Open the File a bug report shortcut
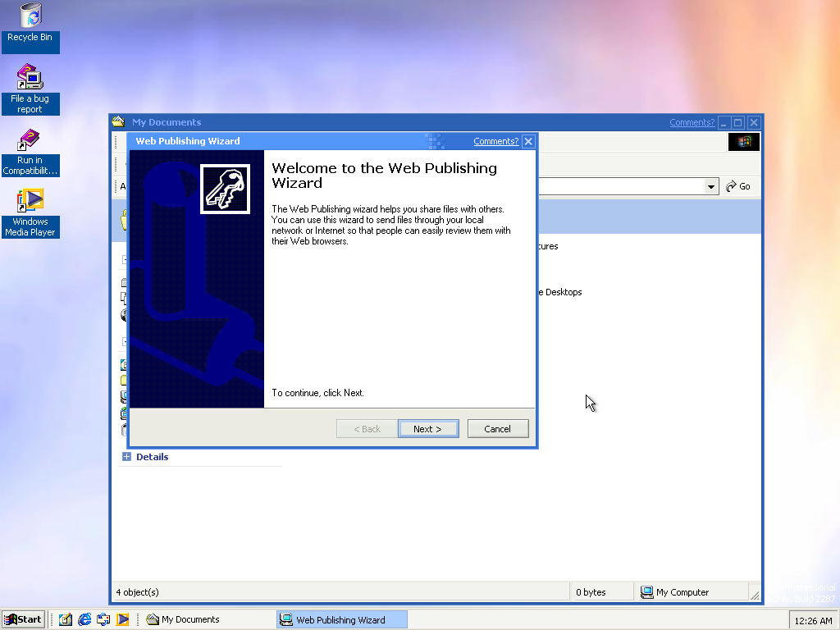 coord(30,89)
